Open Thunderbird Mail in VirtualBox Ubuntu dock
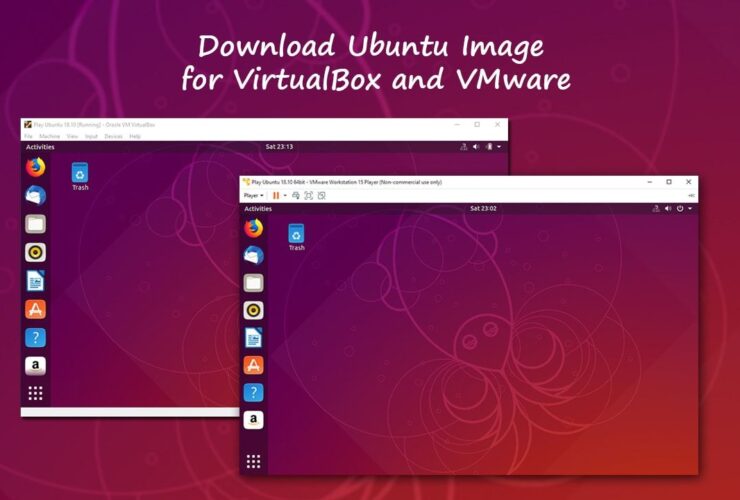The height and width of the screenshot is (500, 740). tap(35, 195)
